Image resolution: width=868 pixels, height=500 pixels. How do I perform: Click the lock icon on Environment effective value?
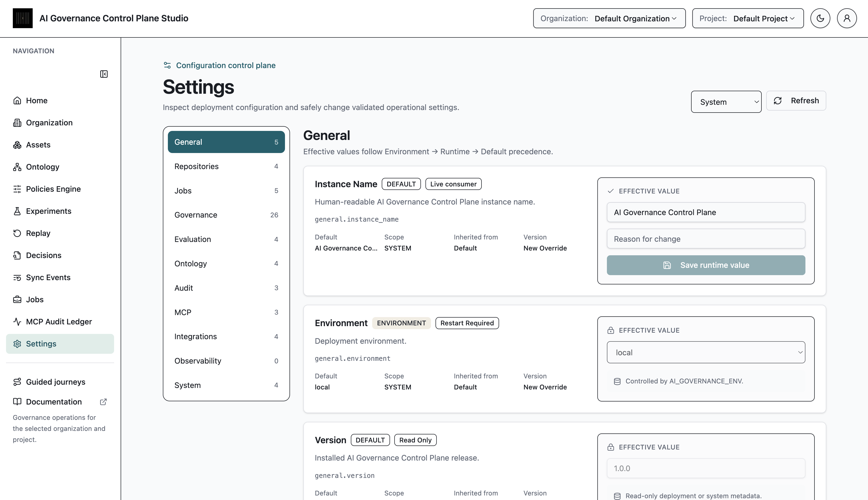(610, 330)
